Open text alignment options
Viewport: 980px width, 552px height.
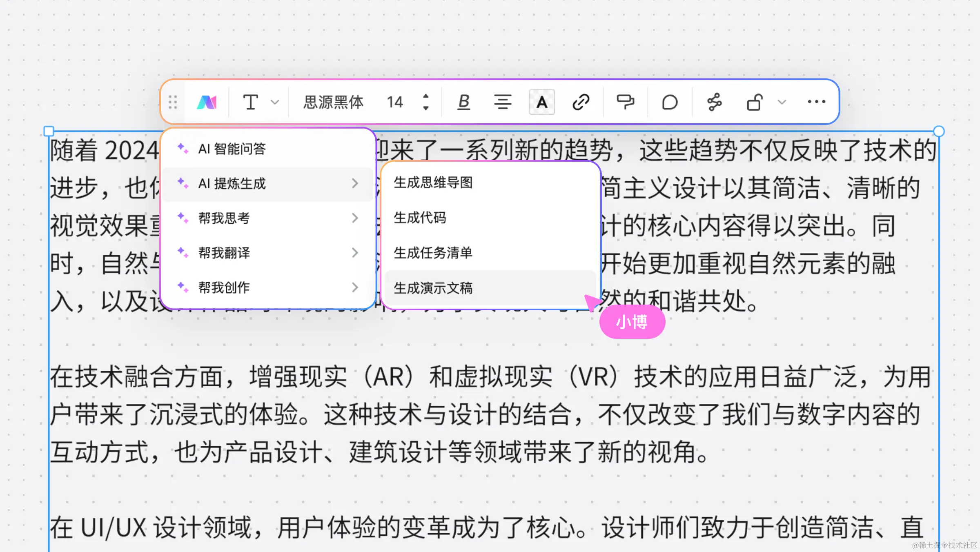coord(502,102)
